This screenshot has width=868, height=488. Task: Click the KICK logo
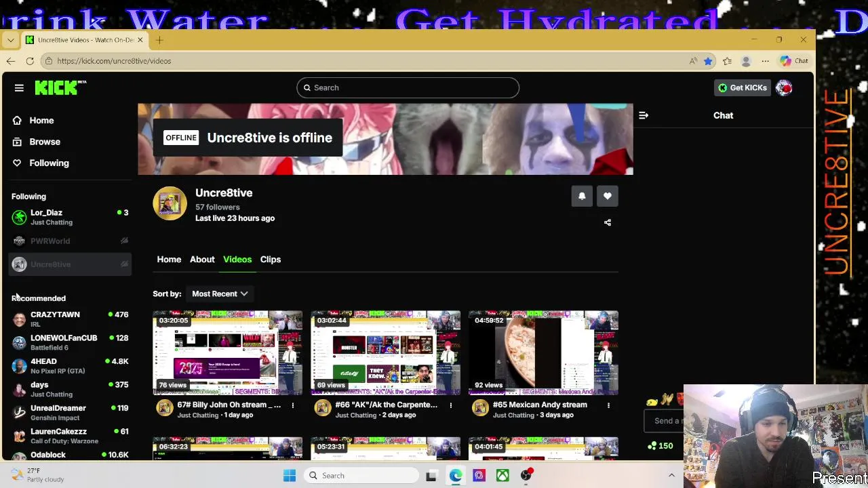pyautogui.click(x=60, y=87)
